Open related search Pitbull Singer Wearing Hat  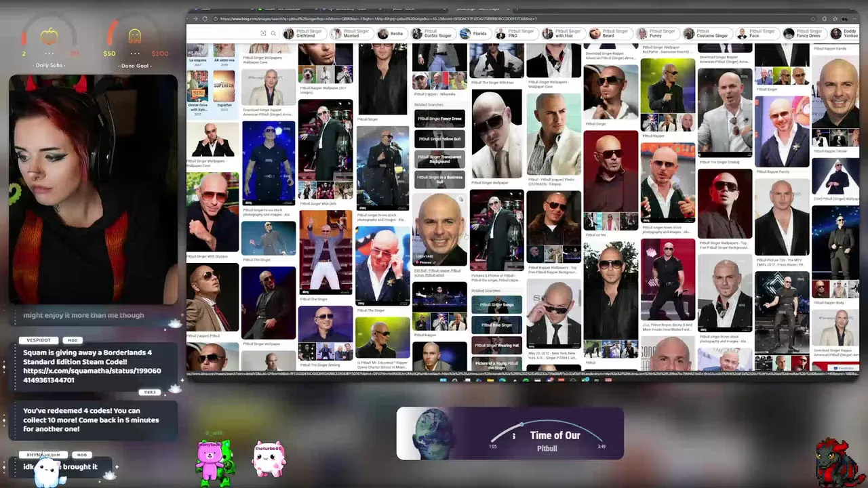(x=497, y=346)
